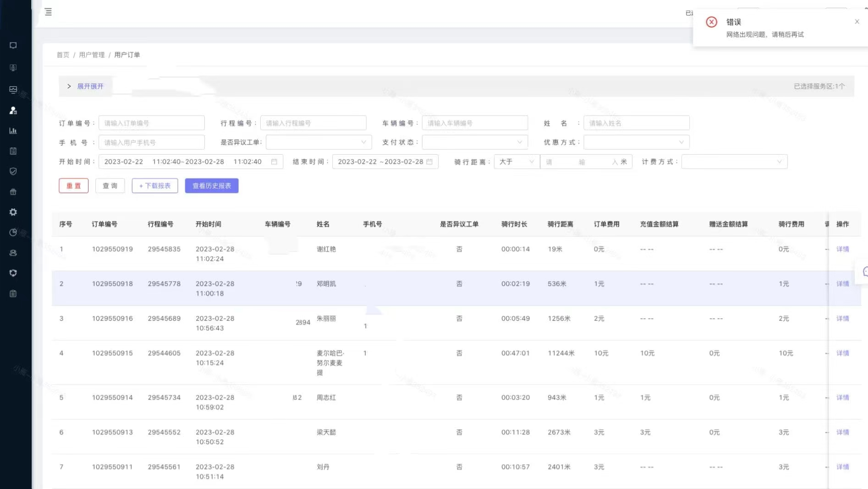Image resolution: width=868 pixels, height=489 pixels.
Task: Click ride distance 11244米 cell
Action: 561,353
